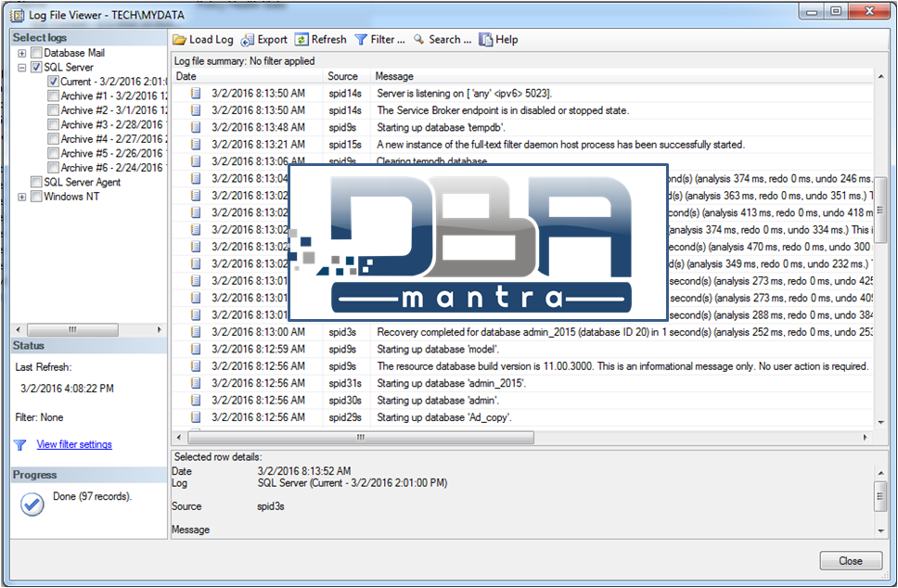Expand the Windows NT tree node
This screenshot has height=588, width=898.
click(x=21, y=197)
